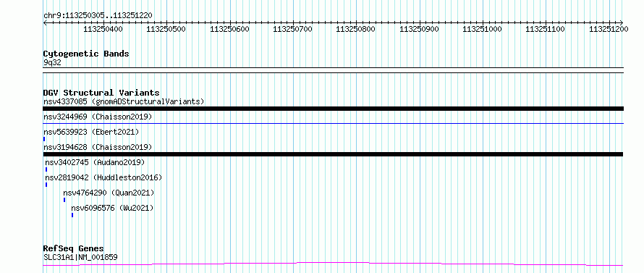Click ruler position 113250800
The image size is (644, 273).
pos(356,29)
